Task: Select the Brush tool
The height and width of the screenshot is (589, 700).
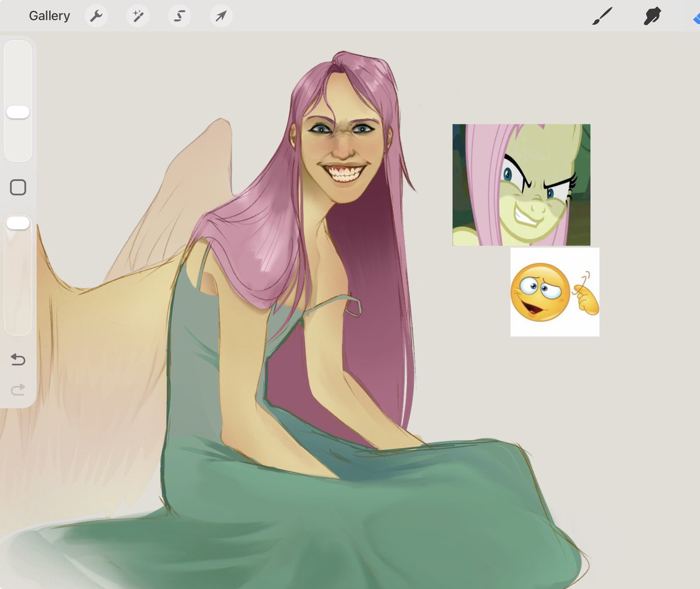Action: point(602,16)
